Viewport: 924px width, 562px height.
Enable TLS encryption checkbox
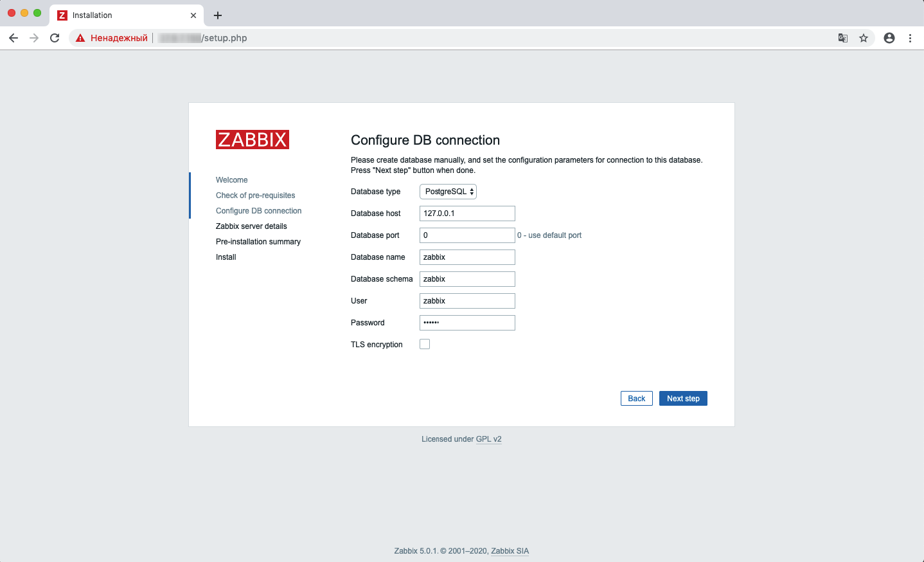tap(425, 344)
